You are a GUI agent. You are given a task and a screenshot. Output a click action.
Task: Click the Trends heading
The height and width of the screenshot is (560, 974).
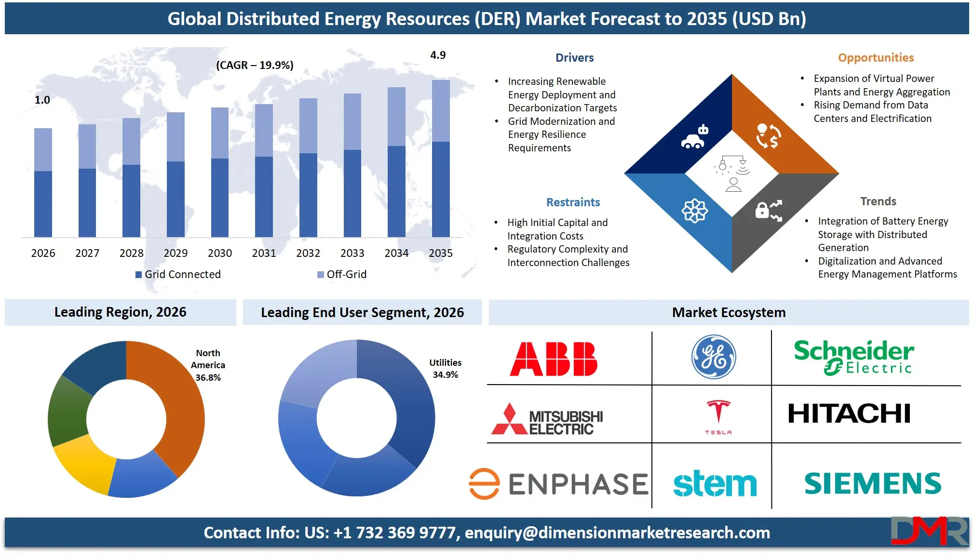click(878, 201)
